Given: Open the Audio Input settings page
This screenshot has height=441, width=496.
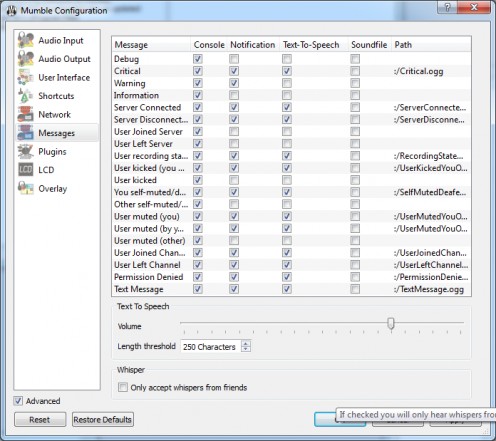Looking at the screenshot, I should coord(61,40).
